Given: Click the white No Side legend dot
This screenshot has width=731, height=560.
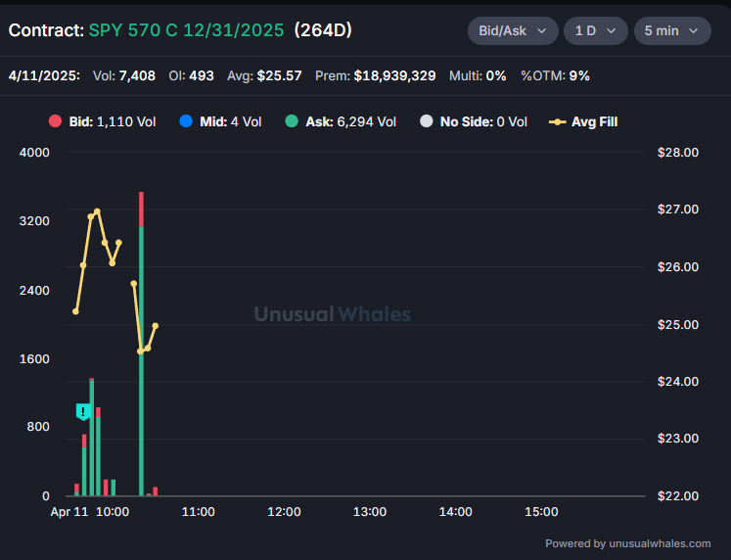Looking at the screenshot, I should pos(426,121).
